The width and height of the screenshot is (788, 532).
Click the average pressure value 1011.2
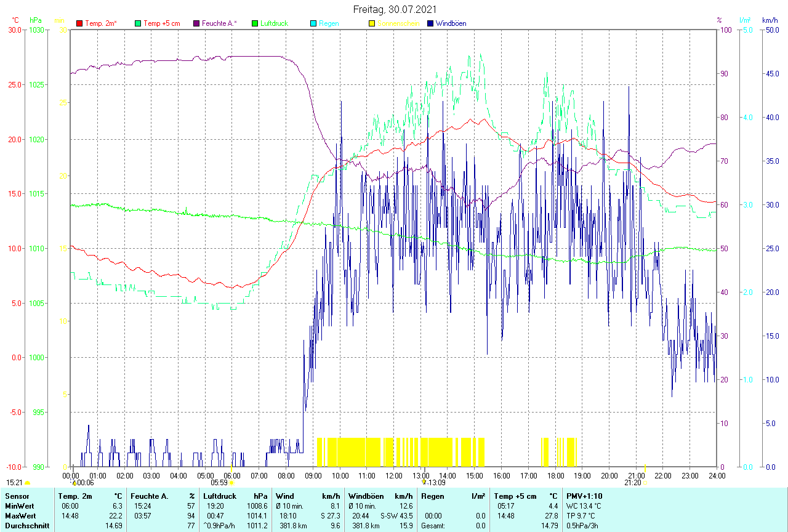click(257, 526)
